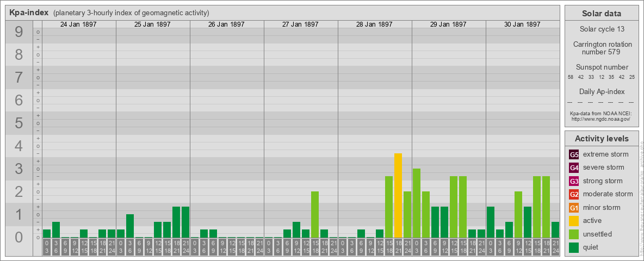Select the dark green 'quiet' legend swatch
This screenshot has height=261, width=644.
tap(574, 247)
